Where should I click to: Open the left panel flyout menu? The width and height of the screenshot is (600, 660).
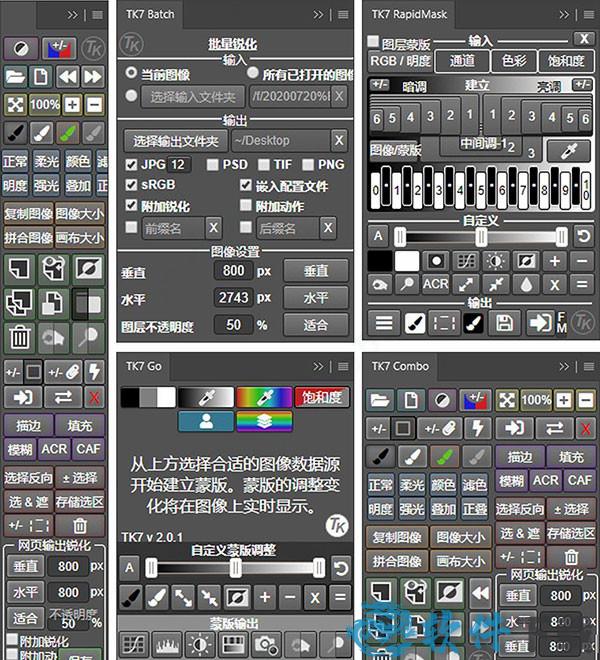coord(98,15)
